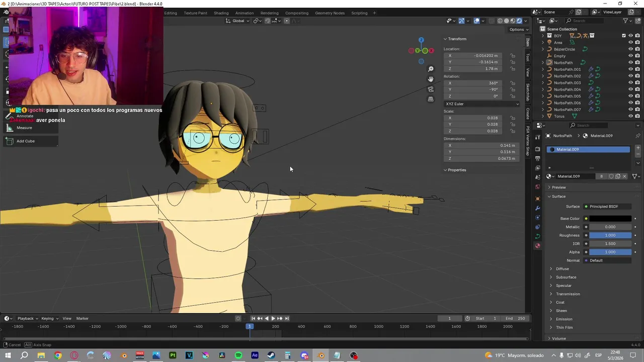Viewport: 644px width, 362px height.
Task: Click the Windows Start button
Action: (8, 355)
